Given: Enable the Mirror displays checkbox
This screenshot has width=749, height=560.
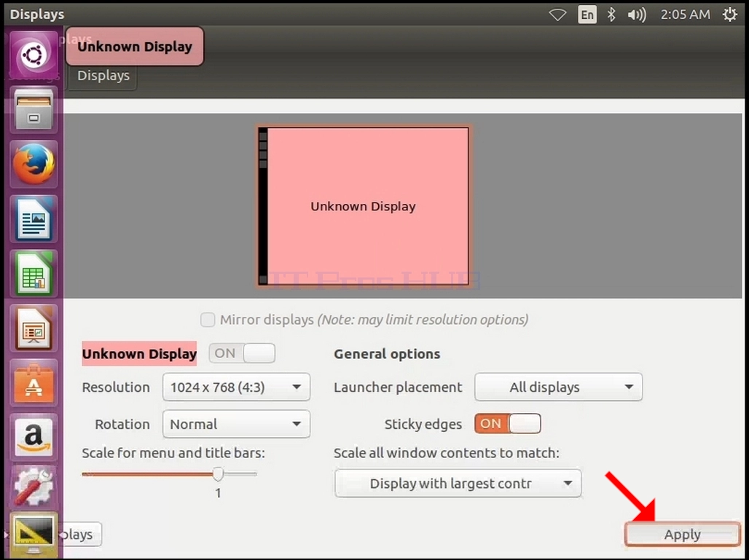Looking at the screenshot, I should [208, 320].
